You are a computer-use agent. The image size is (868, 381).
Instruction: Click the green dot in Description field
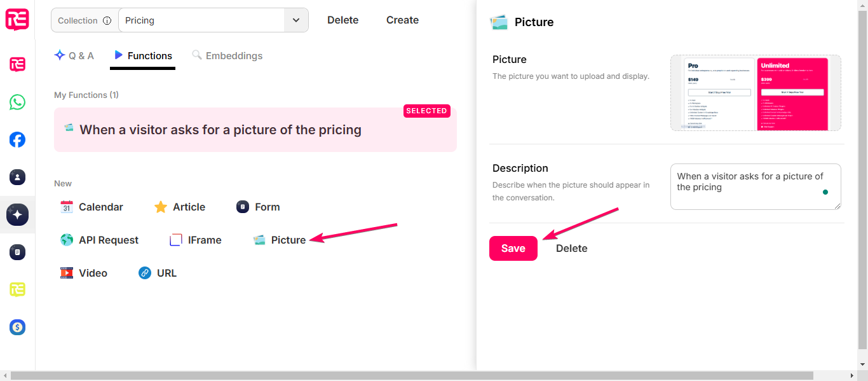pyautogui.click(x=825, y=192)
